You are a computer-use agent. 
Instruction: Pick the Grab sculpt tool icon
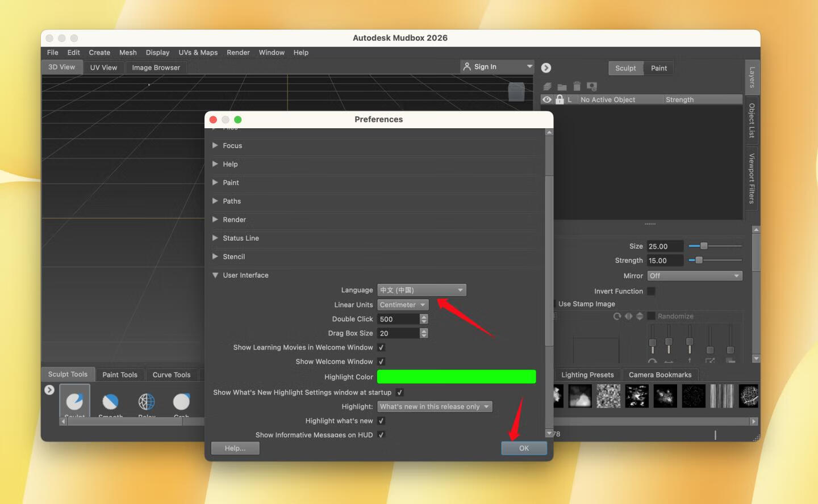coord(181,402)
